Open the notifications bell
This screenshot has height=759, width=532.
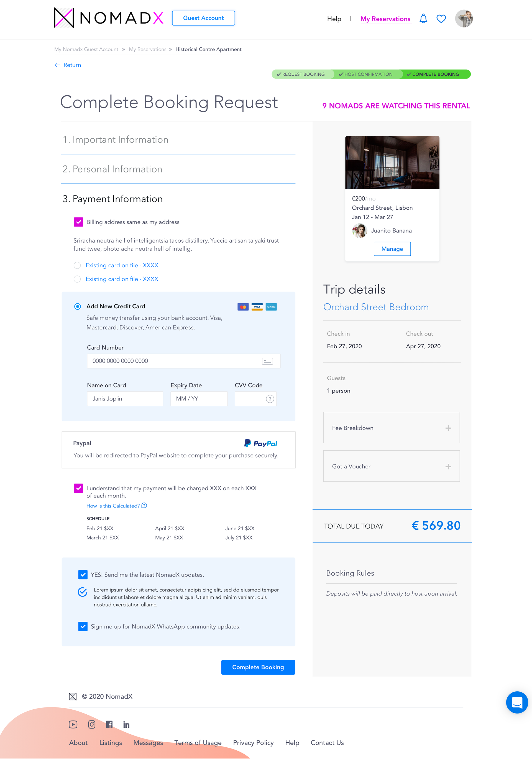click(x=423, y=19)
